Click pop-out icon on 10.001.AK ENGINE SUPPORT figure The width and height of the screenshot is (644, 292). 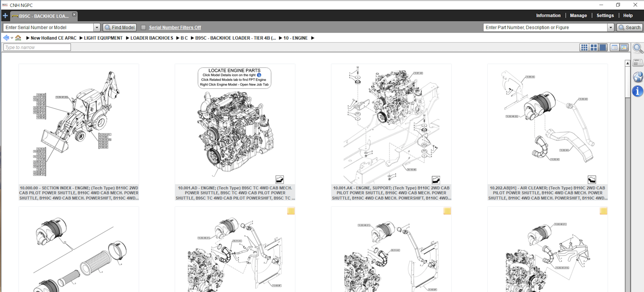click(436, 180)
